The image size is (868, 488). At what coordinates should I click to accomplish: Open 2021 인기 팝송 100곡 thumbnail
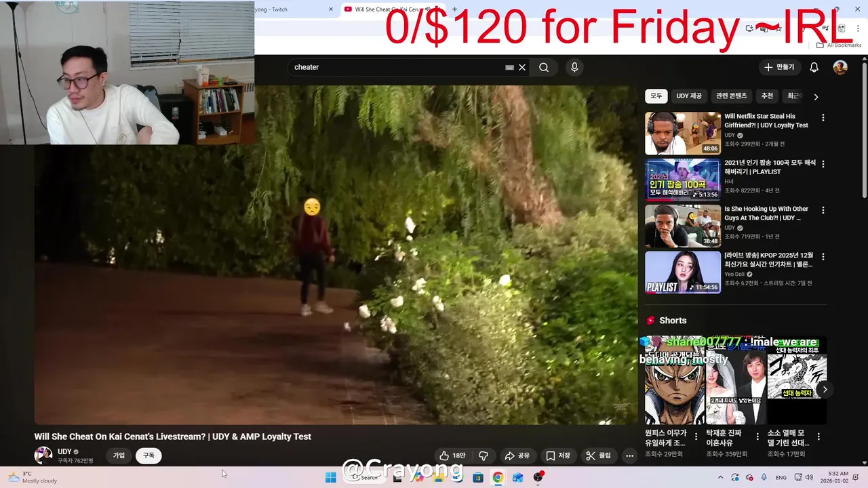tap(683, 180)
